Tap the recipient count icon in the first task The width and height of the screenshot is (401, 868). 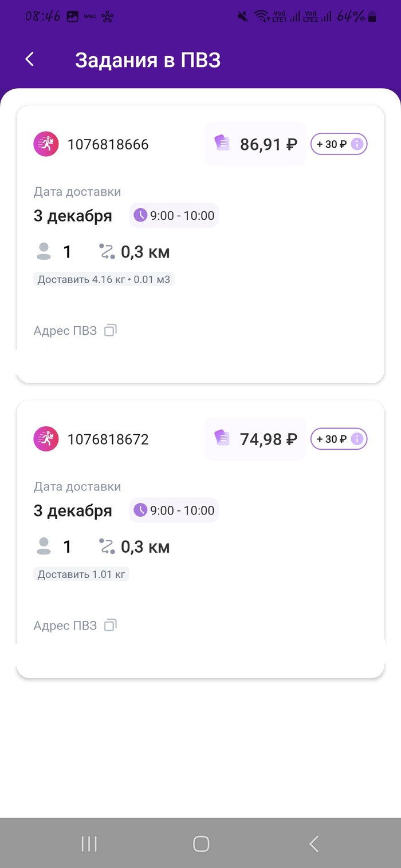44,252
